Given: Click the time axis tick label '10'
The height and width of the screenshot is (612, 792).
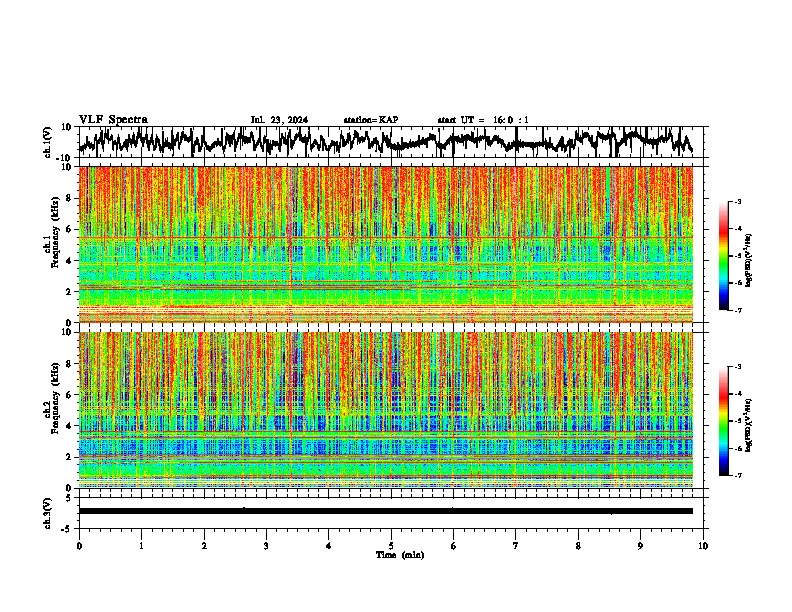Looking at the screenshot, I should pos(703,546).
